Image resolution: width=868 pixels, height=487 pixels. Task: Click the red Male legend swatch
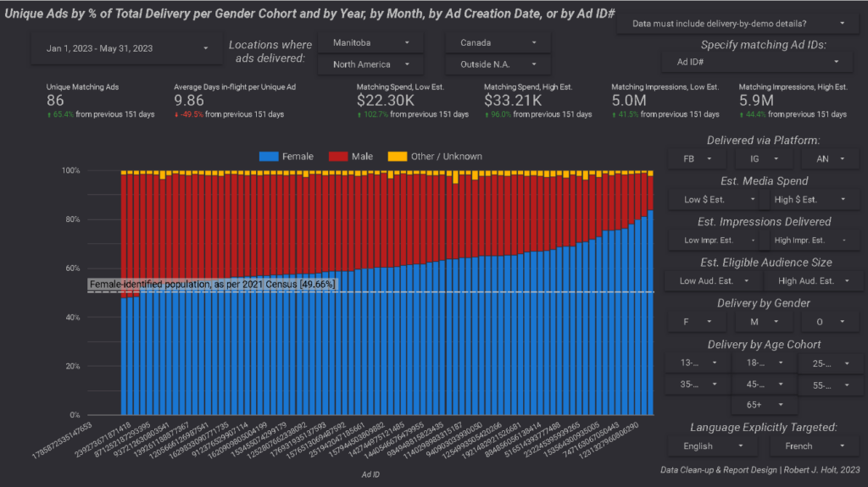click(x=337, y=157)
